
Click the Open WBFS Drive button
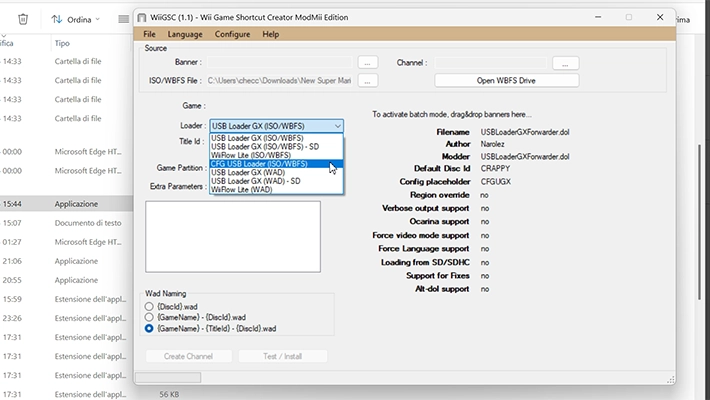pyautogui.click(x=506, y=81)
